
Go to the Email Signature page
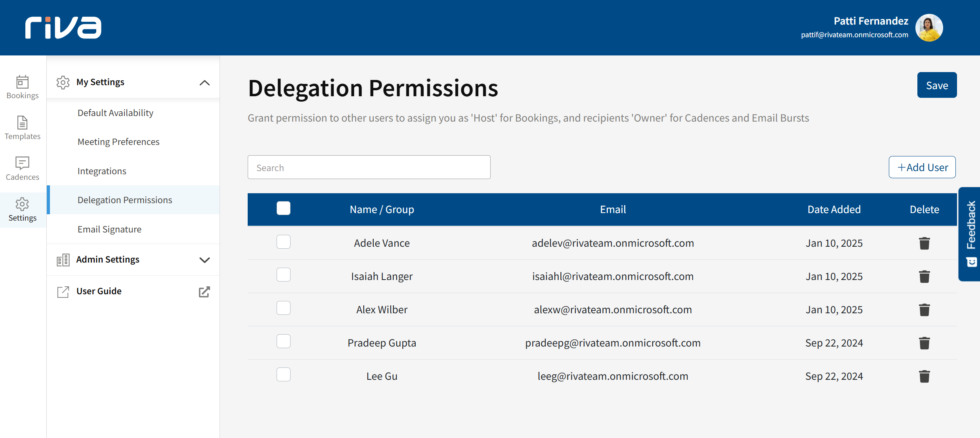109,229
